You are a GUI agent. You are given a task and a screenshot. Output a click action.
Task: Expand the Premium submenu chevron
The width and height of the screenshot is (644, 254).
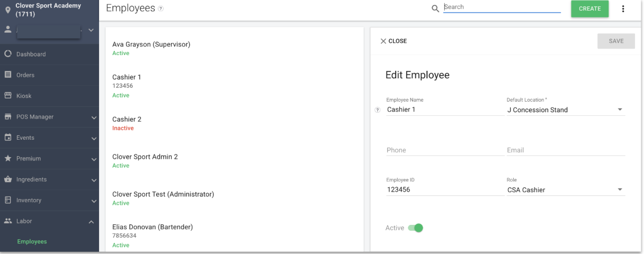(x=94, y=159)
